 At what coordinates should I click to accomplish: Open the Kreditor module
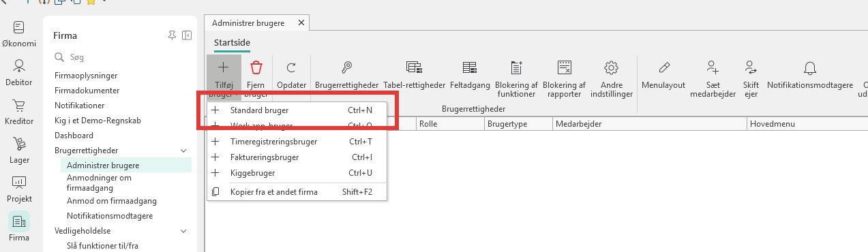(19, 111)
